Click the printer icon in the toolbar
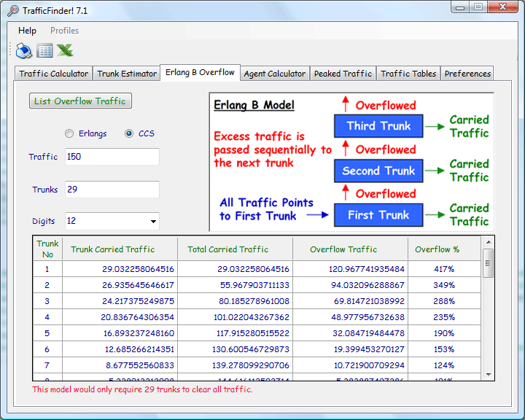Viewport: 525px width, 420px height. click(x=24, y=51)
